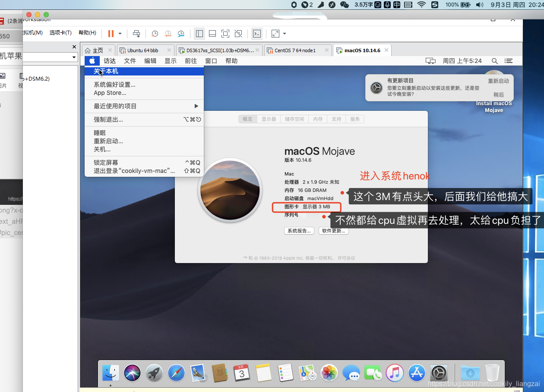
Task: Toggle Unity mode toolbar icon
Action: pos(238,33)
